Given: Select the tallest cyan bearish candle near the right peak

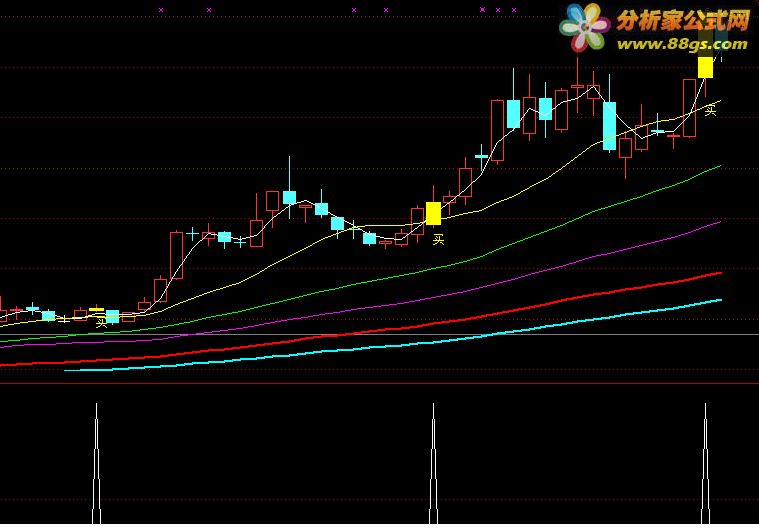Looking at the screenshot, I should pyautogui.click(x=609, y=126).
